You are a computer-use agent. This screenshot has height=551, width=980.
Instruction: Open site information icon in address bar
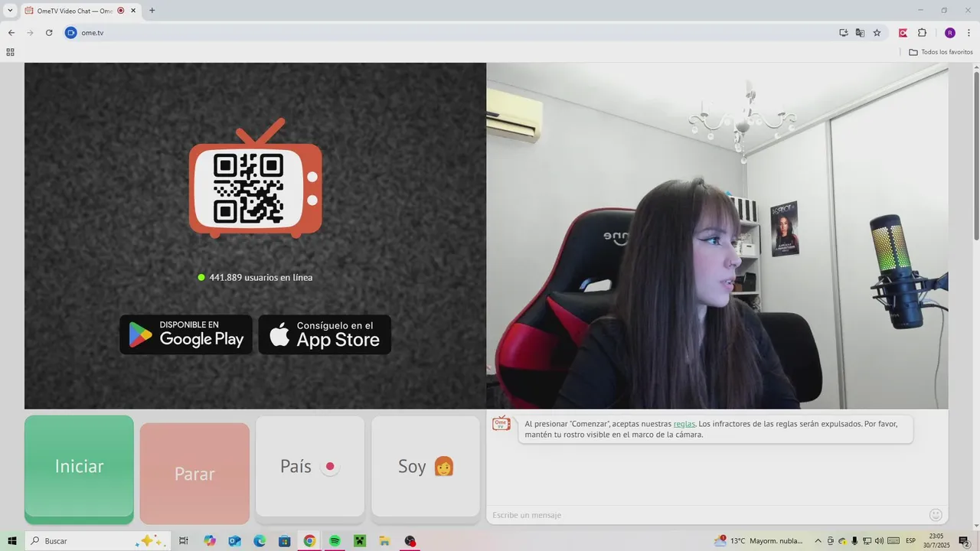(x=71, y=33)
